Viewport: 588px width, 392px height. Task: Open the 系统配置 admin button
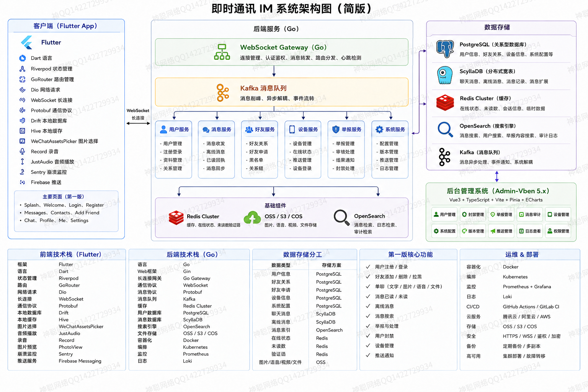coord(444,231)
